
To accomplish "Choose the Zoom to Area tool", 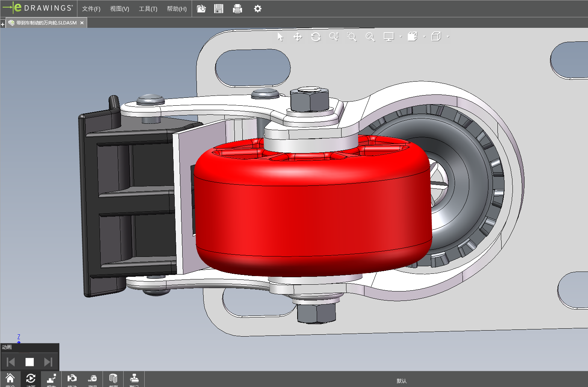I will pos(352,37).
